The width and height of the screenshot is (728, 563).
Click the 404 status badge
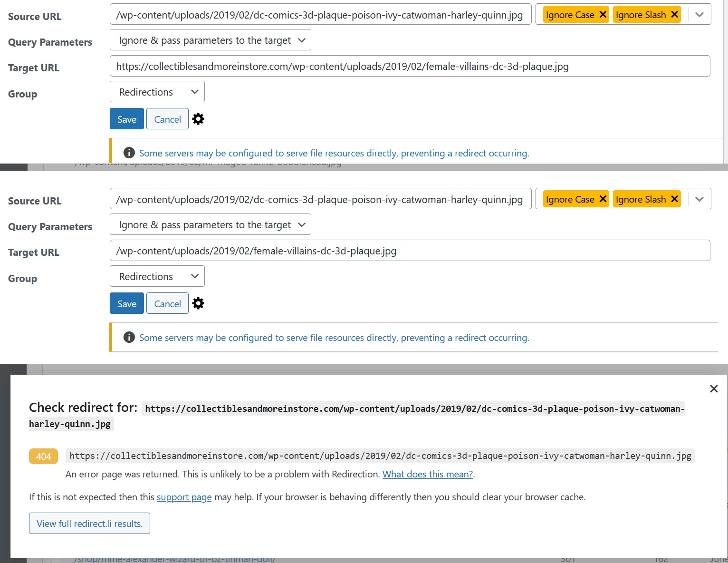tap(43, 456)
